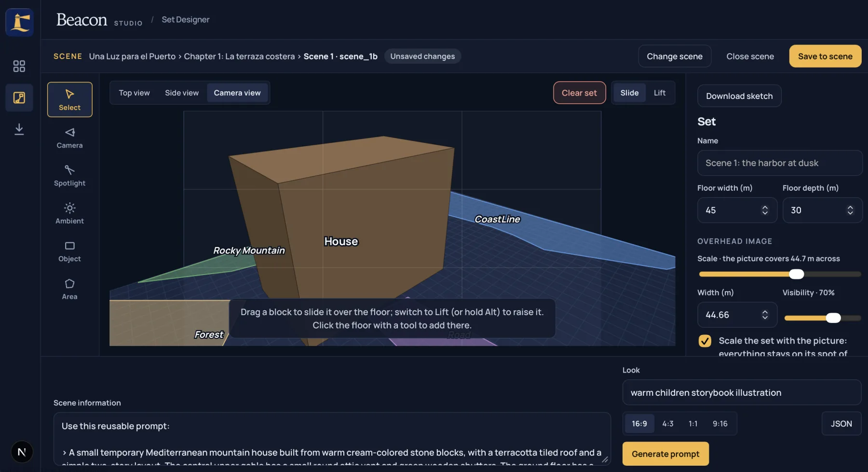Click the Rocky Mountain area label

click(249, 250)
